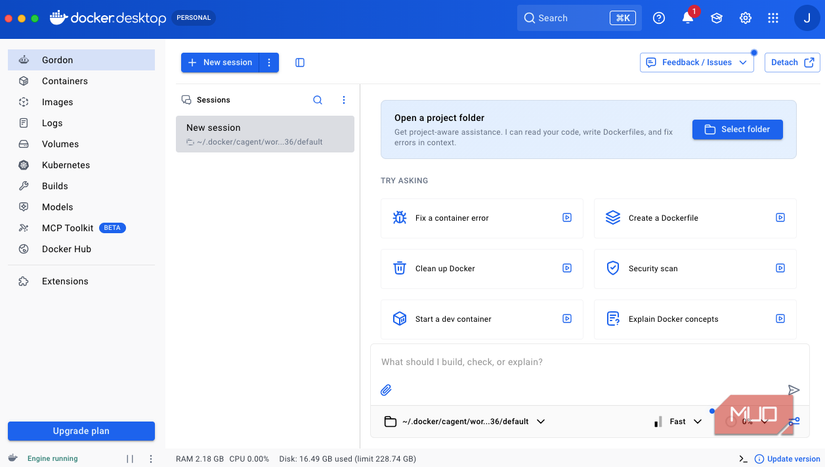Click the Docker Desktop logo
This screenshot has width=825, height=467.
click(x=108, y=18)
